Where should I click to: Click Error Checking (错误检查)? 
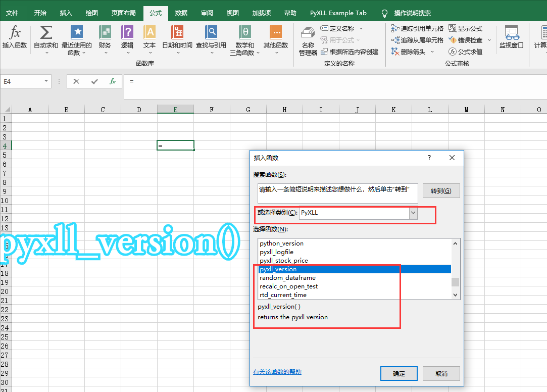(x=466, y=40)
